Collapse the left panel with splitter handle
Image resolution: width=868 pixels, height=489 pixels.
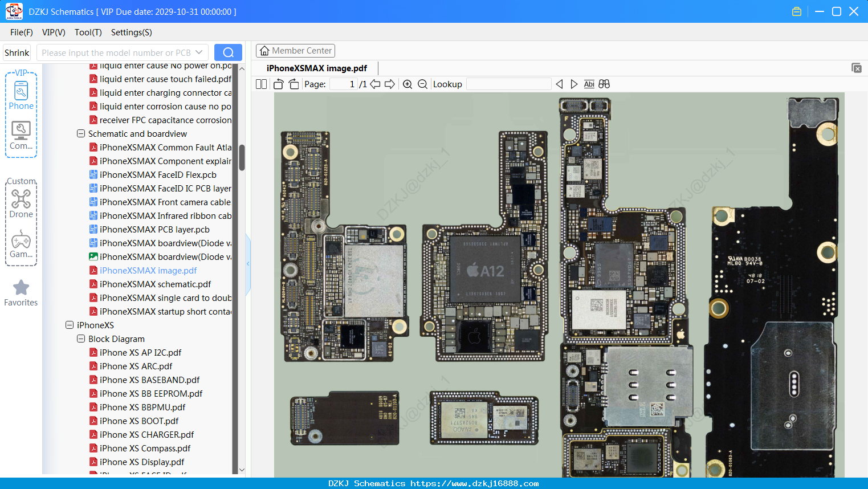click(x=248, y=263)
